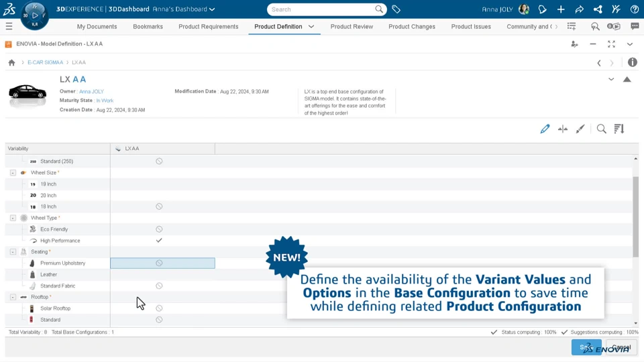Collapse the Wheel Size node
This screenshot has width=644, height=362.
pyautogui.click(x=13, y=173)
